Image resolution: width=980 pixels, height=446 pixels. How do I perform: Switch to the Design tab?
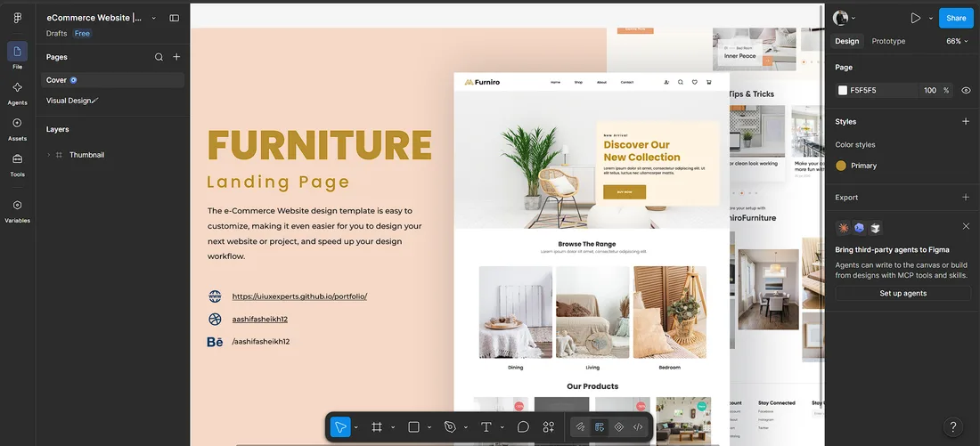coord(847,41)
